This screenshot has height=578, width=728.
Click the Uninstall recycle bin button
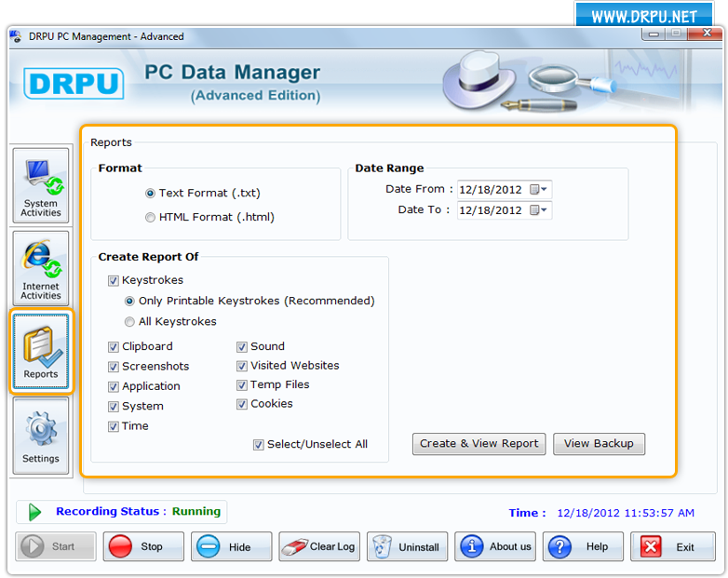[407, 546]
